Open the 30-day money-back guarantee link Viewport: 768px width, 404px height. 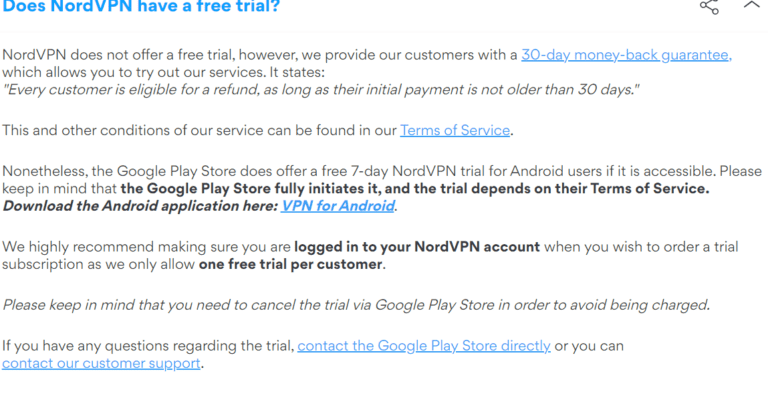point(626,55)
